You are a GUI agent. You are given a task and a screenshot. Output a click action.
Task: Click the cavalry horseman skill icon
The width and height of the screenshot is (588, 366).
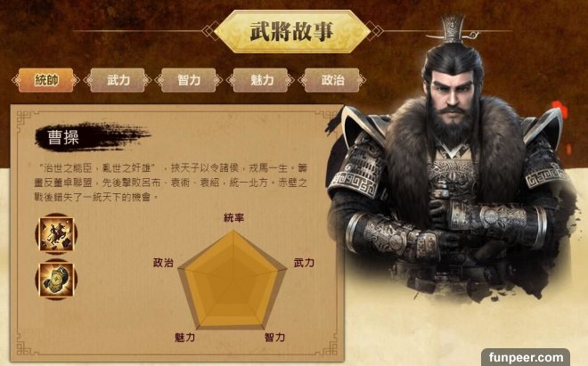pos(56,234)
